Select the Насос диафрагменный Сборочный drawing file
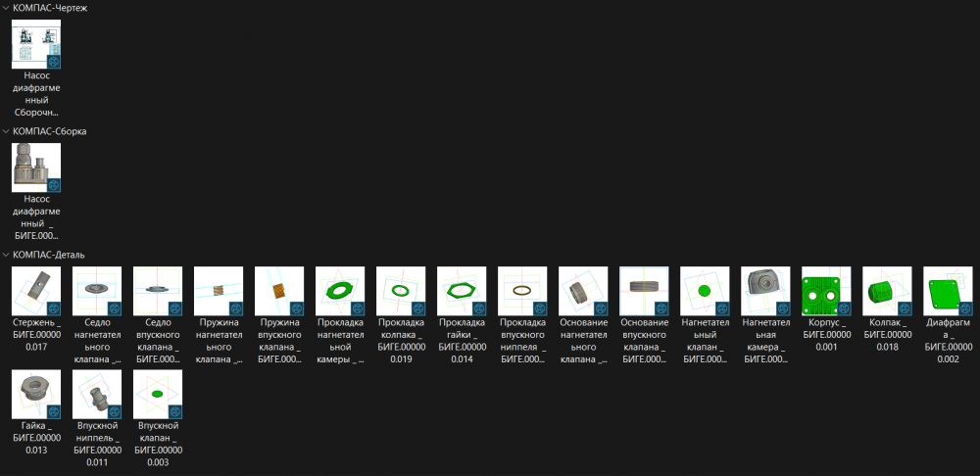Screen dimensions: 980x476 click(36, 44)
